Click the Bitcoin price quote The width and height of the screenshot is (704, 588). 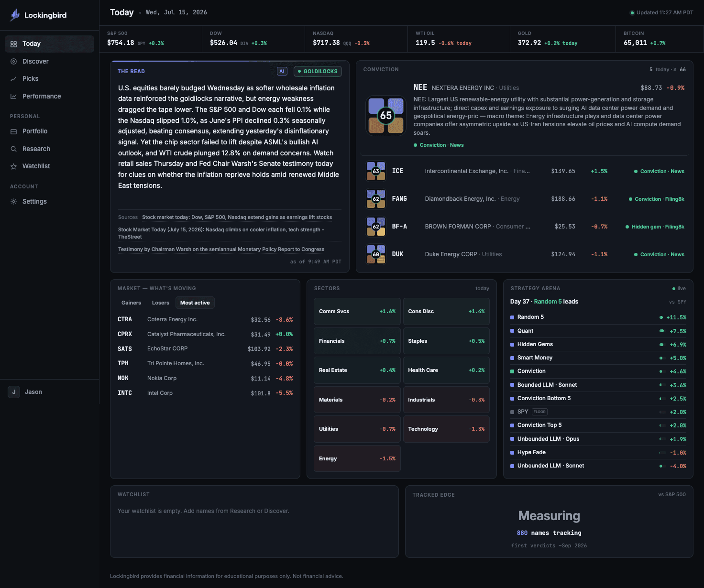660,39
